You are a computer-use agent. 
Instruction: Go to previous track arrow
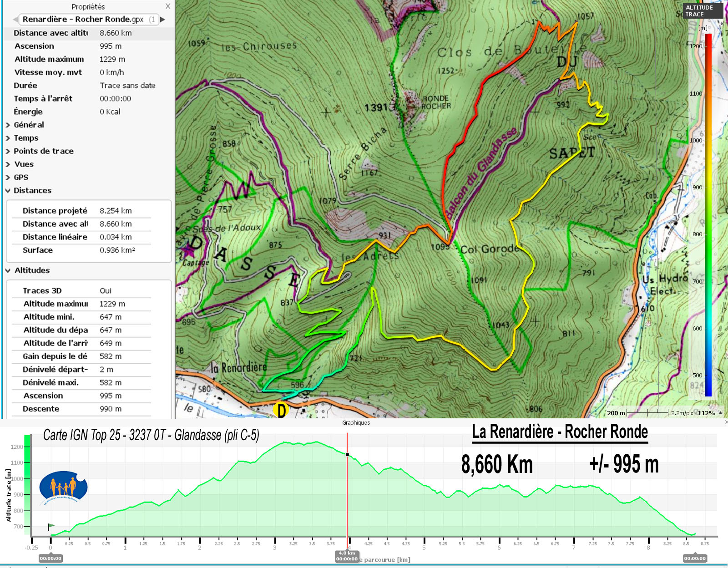pyautogui.click(x=15, y=20)
